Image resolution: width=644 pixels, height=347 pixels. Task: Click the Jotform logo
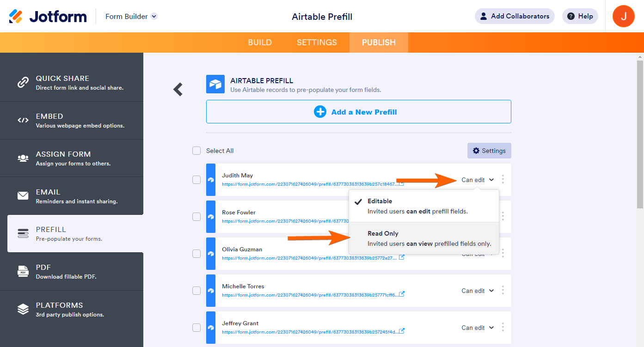(48, 17)
